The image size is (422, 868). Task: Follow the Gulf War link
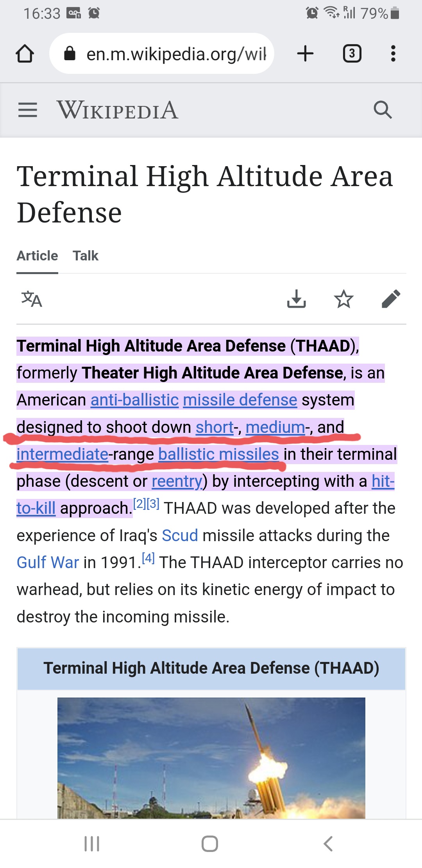[x=48, y=563]
